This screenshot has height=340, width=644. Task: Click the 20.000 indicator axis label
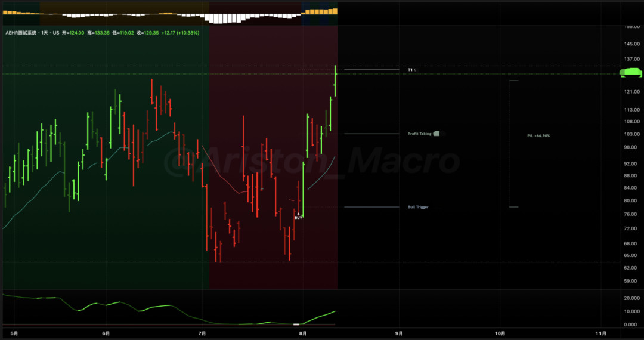[x=633, y=298]
